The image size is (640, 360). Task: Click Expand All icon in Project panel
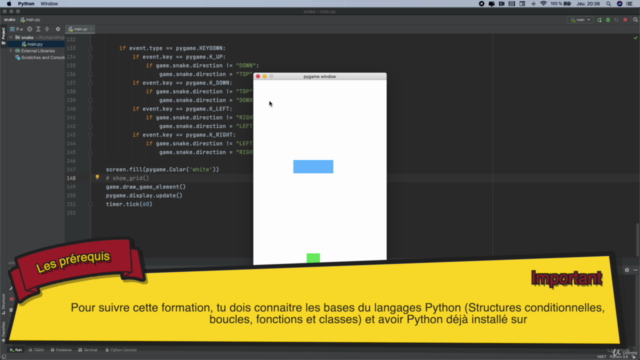pos(38,29)
